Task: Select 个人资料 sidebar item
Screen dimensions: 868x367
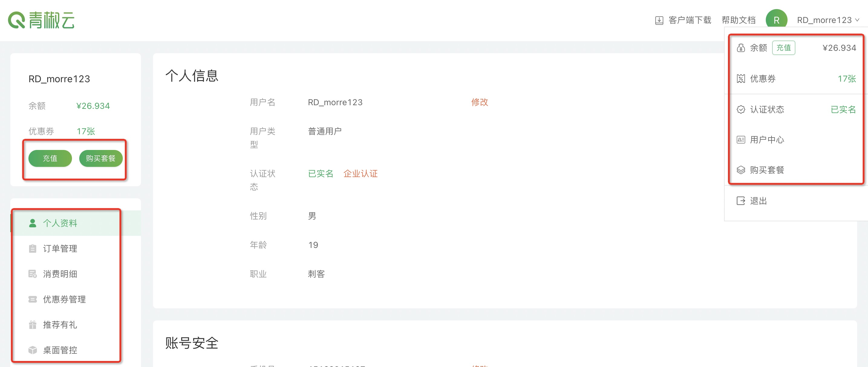Action: [x=60, y=223]
